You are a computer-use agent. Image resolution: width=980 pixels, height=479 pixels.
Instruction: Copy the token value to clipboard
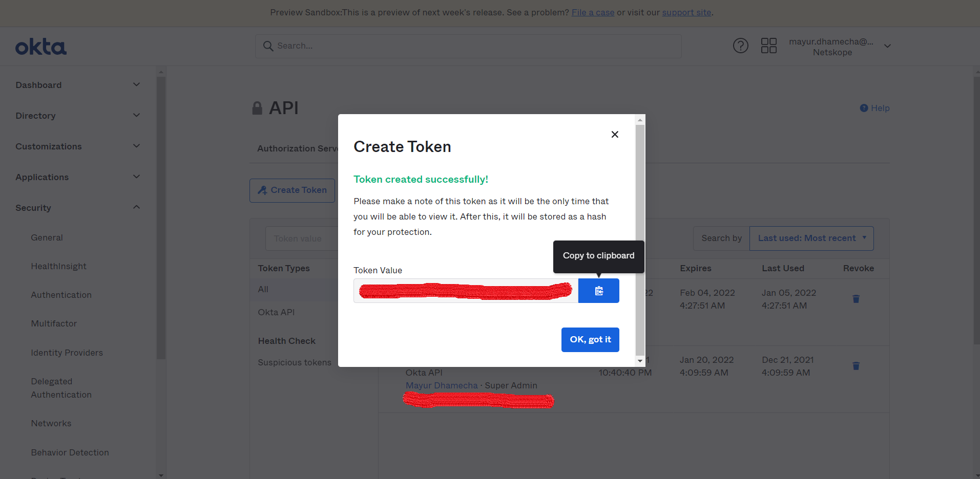(598, 291)
